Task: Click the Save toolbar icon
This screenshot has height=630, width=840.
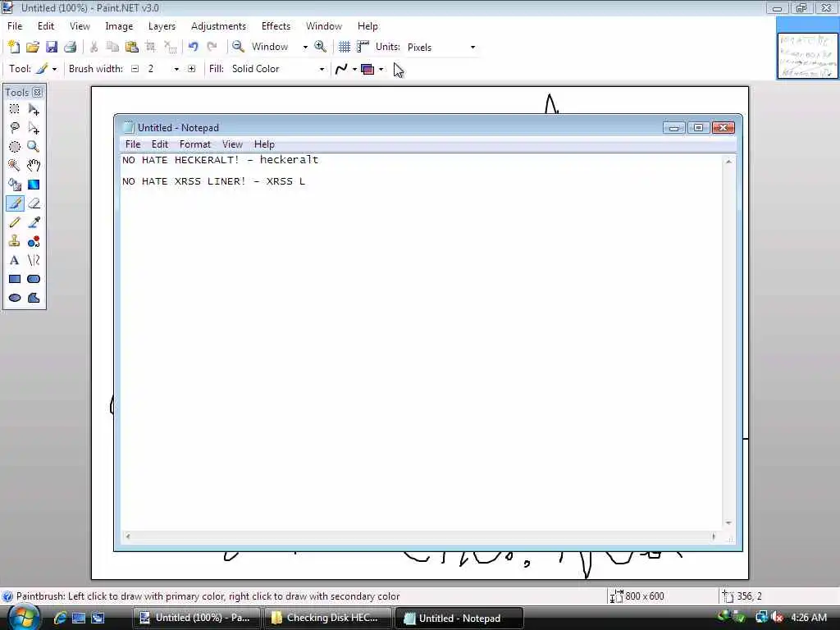Action: point(52,47)
